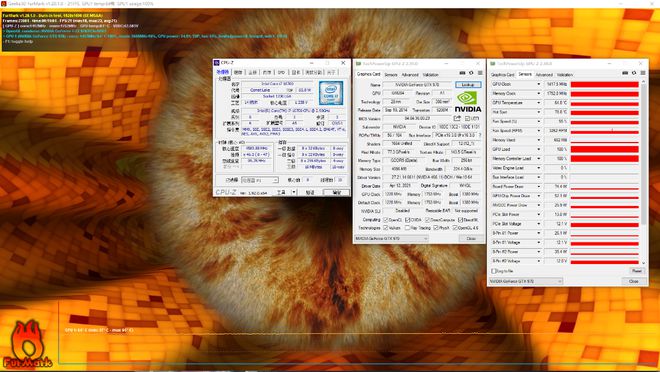The image size is (660, 372).
Task: Click the NVIDIA logo in GPU-Z
Action: [x=468, y=101]
